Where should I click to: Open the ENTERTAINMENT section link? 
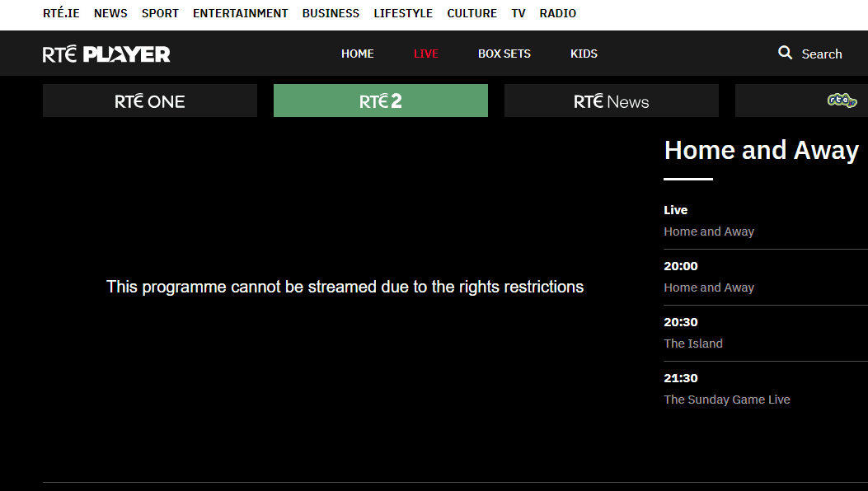[240, 13]
